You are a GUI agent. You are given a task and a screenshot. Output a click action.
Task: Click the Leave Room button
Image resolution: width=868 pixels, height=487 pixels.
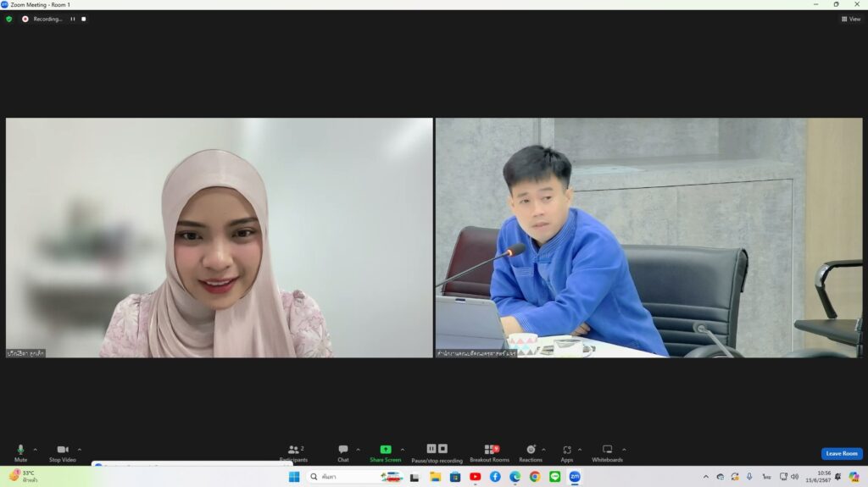click(x=842, y=453)
